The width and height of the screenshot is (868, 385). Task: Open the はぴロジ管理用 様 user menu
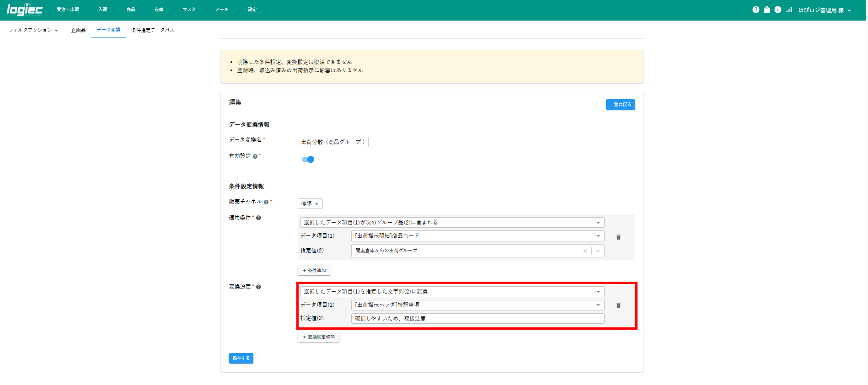[x=824, y=10]
